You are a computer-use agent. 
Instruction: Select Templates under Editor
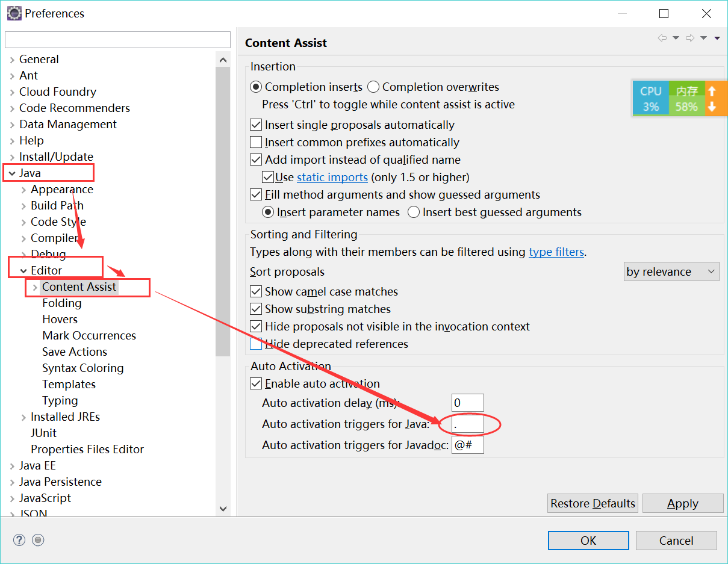pos(69,384)
